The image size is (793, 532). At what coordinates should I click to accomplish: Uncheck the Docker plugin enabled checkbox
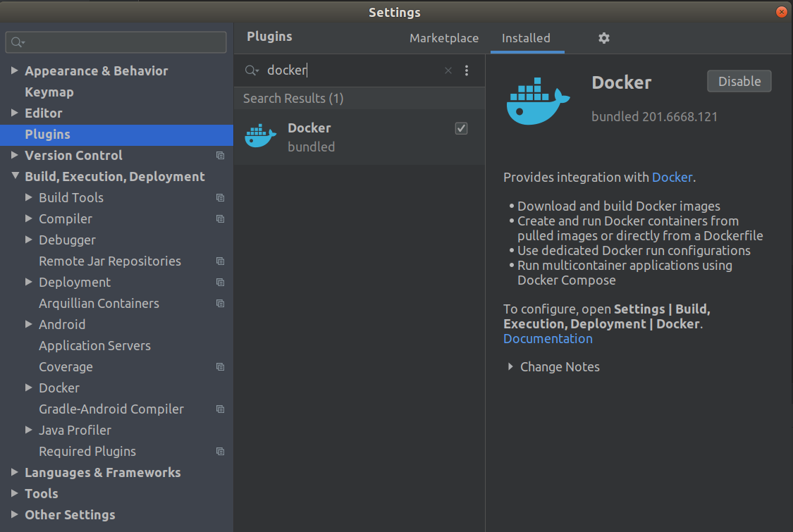click(x=461, y=128)
